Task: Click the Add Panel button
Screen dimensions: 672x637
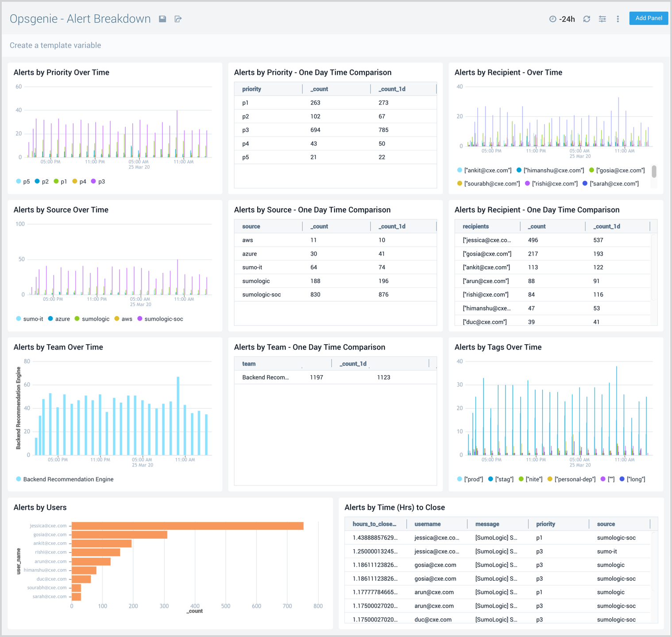Action: click(x=648, y=18)
